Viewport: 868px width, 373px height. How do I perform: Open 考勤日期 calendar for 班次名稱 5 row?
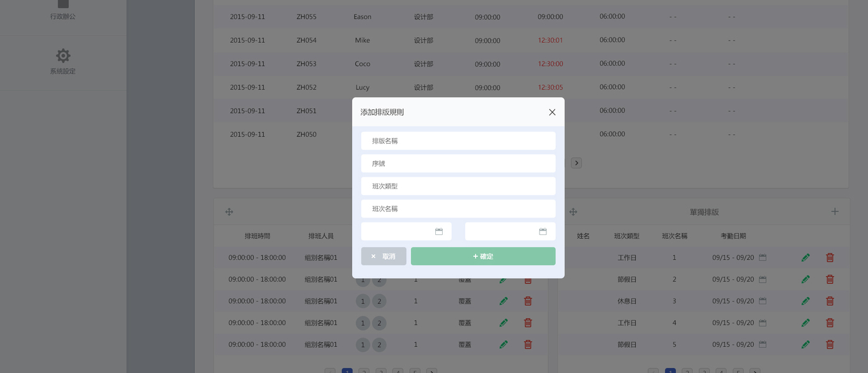pyautogui.click(x=762, y=344)
